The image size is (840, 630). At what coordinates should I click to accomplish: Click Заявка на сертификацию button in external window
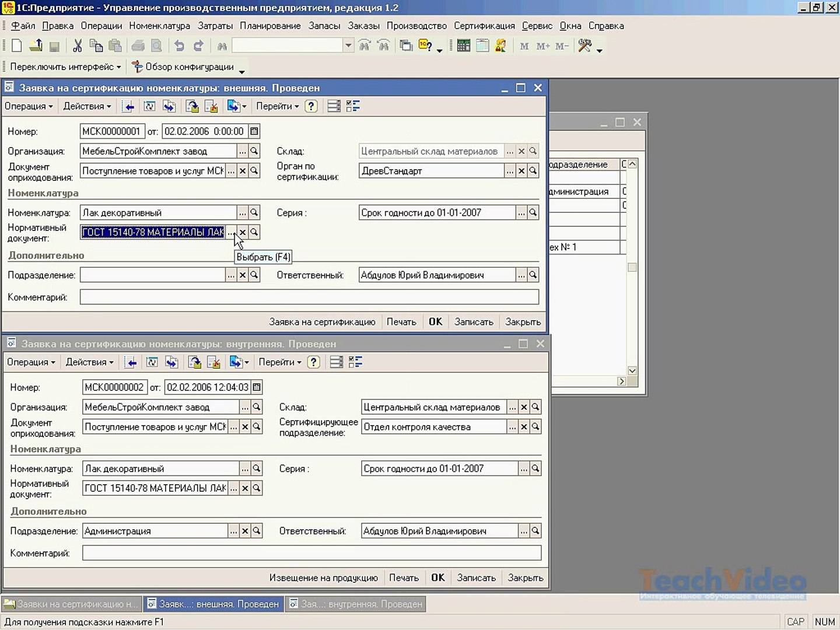tap(322, 322)
